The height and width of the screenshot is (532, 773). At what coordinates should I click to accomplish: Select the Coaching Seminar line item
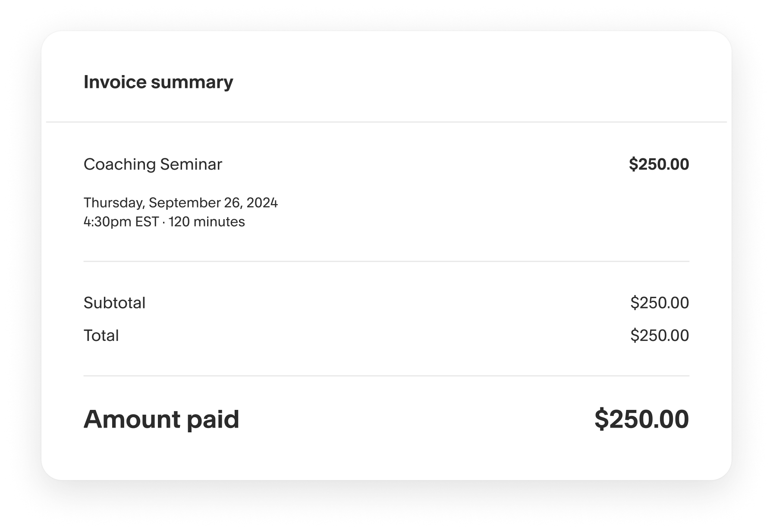click(153, 164)
